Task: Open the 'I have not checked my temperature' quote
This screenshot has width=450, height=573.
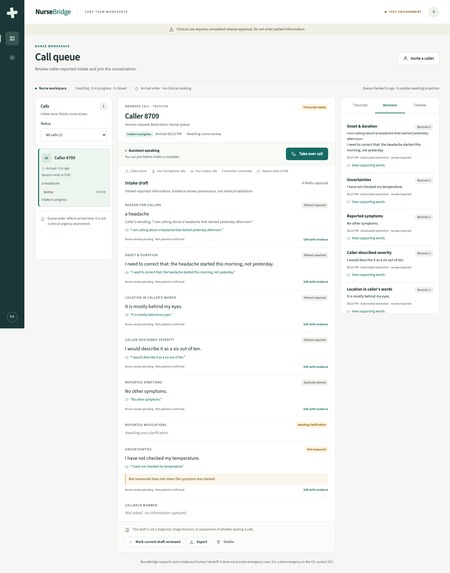Action: click(155, 466)
